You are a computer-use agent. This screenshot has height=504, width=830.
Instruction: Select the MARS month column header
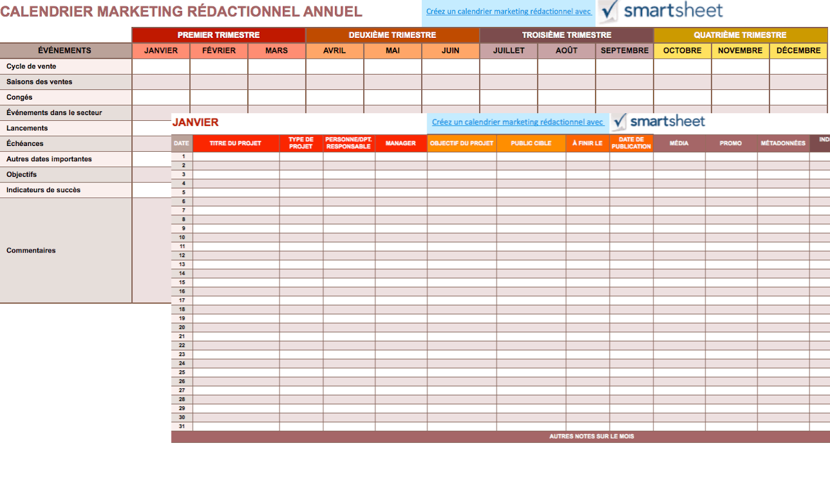coord(276,51)
